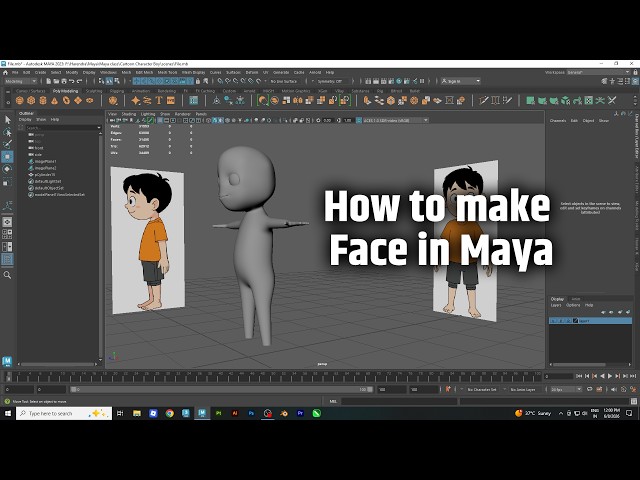The image size is (640, 480).
Task: Click the Sweep Mesh shelf icon
Action: [147, 100]
